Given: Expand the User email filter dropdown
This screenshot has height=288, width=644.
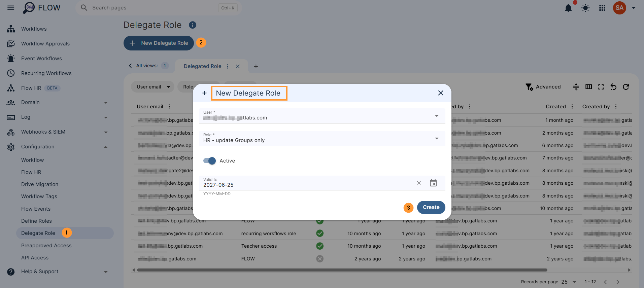Looking at the screenshot, I should (x=153, y=87).
